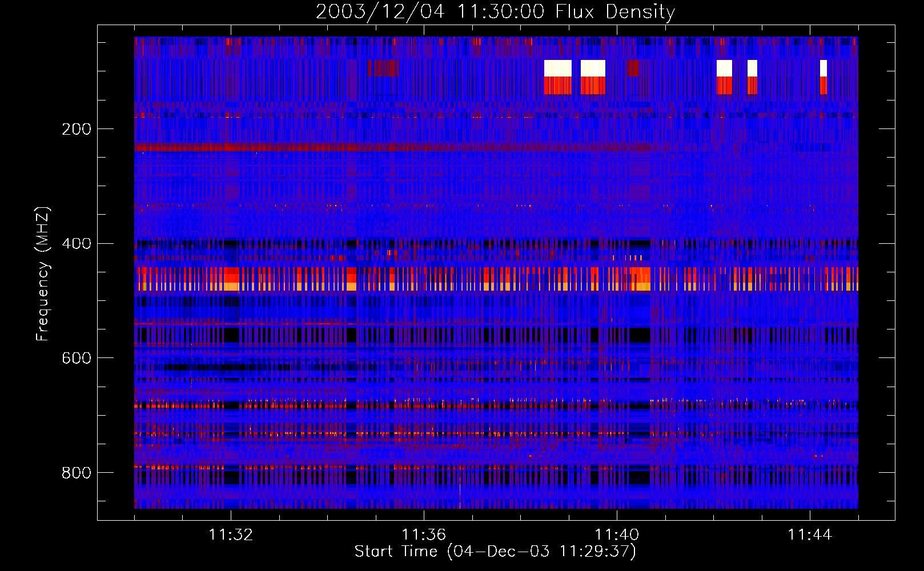Click the 'Start Time (04-Dec-03 11:29:37)' axis label

(495, 552)
